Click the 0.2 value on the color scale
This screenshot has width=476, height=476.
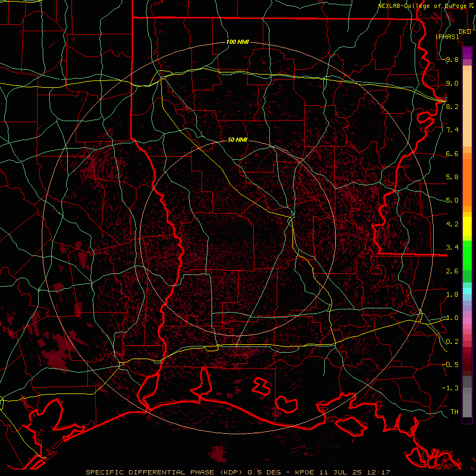click(x=452, y=341)
